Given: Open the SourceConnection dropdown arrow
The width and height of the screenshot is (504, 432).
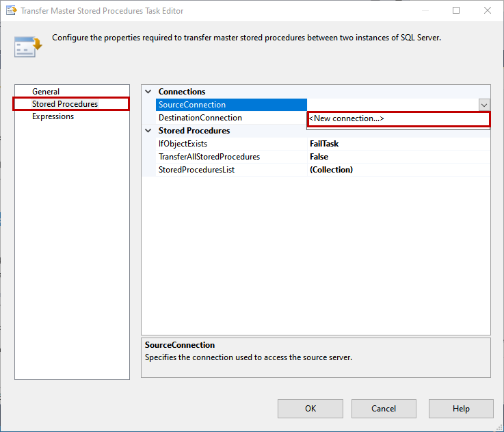Looking at the screenshot, I should pos(484,105).
